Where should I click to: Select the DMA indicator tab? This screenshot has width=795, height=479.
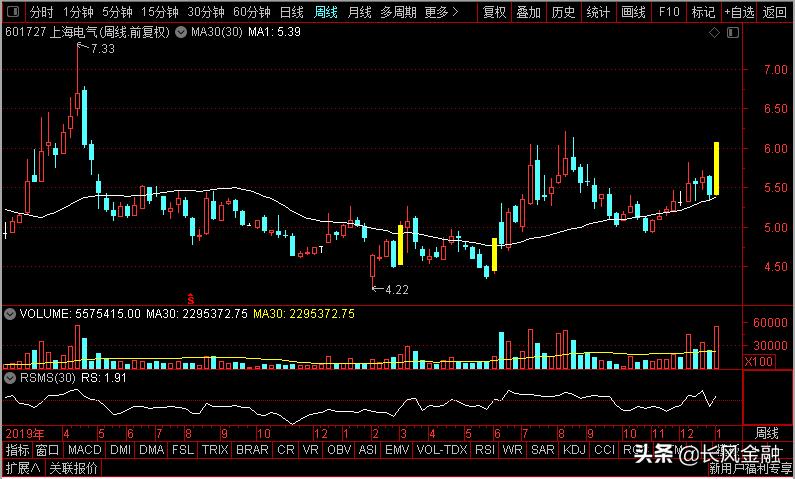pos(152,449)
